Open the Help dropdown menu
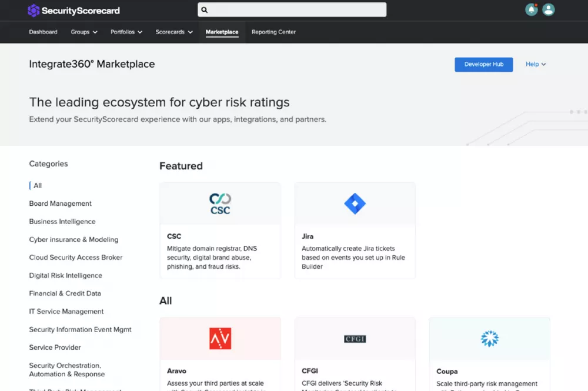The image size is (588, 391). pyautogui.click(x=536, y=65)
